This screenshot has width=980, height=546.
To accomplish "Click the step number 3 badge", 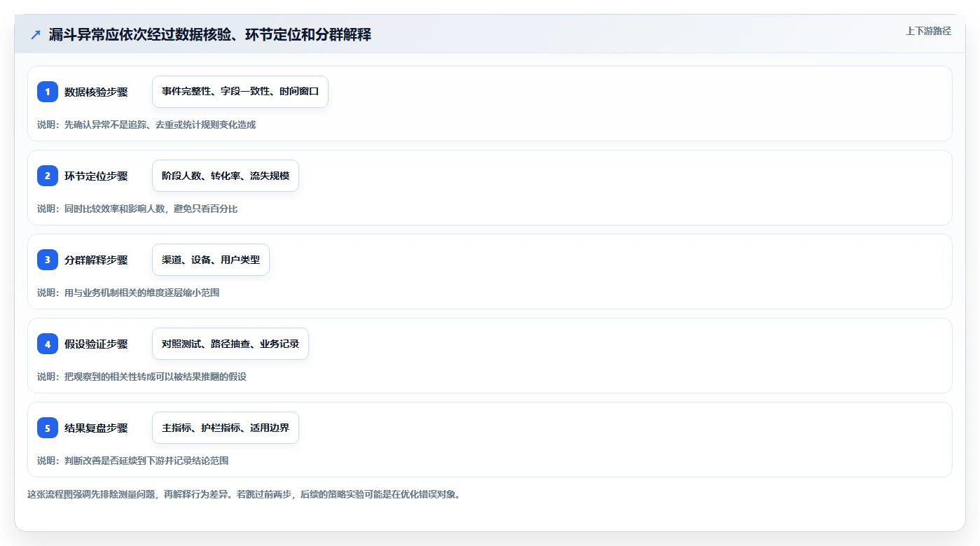I will [48, 260].
